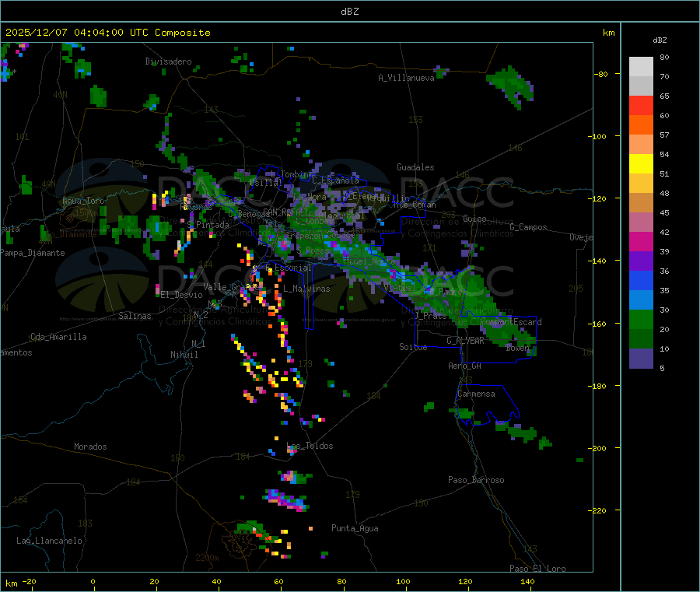Click the 'dBZ' heading above the color legend
This screenshot has height=592, width=700.
(x=660, y=40)
